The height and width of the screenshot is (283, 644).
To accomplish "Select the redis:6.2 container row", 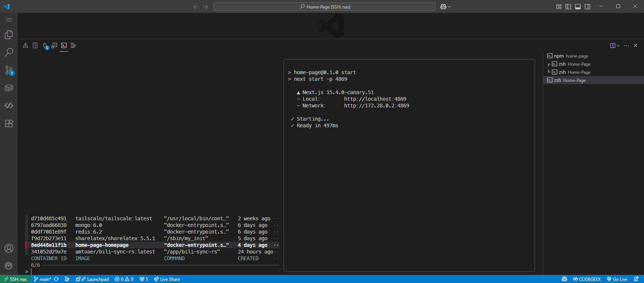I will [152, 232].
